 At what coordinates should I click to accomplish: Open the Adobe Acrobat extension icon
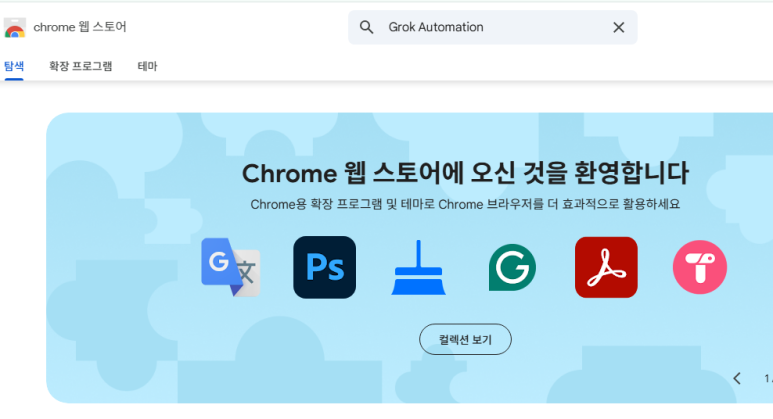pos(606,267)
